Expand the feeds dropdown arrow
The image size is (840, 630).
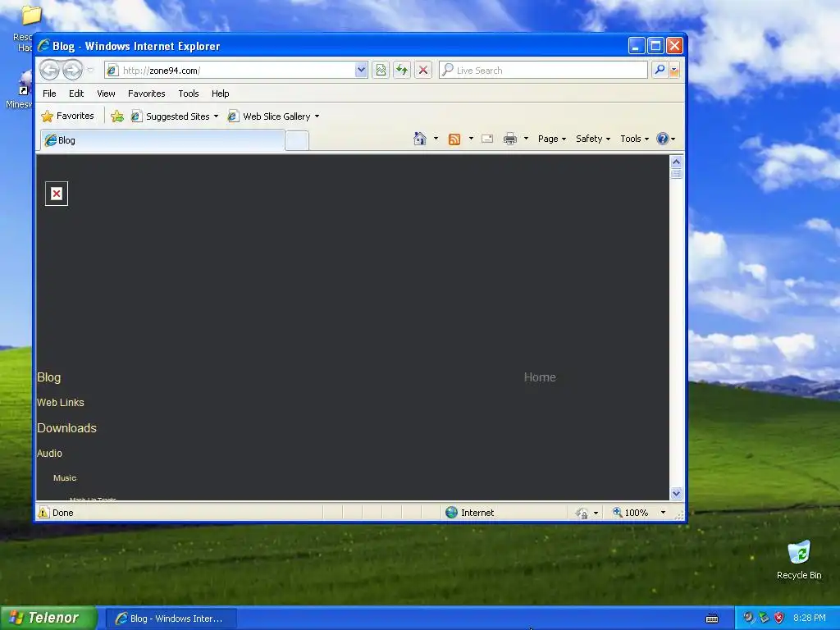click(471, 139)
